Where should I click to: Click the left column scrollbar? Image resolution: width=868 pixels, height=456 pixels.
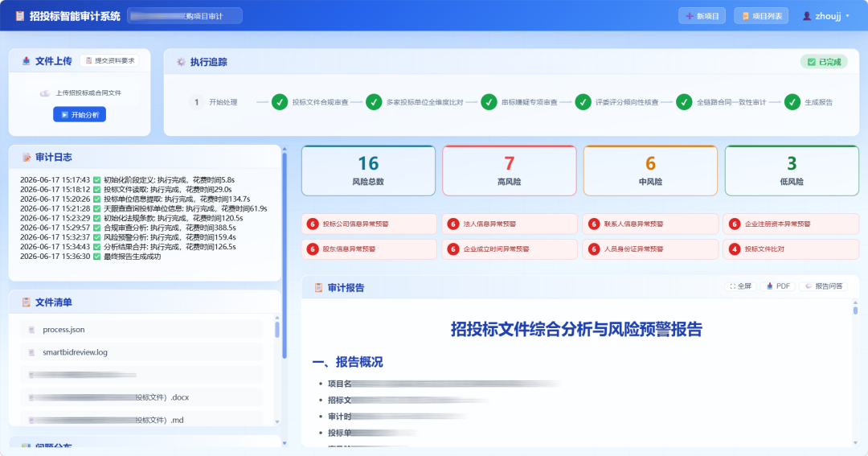click(x=285, y=255)
